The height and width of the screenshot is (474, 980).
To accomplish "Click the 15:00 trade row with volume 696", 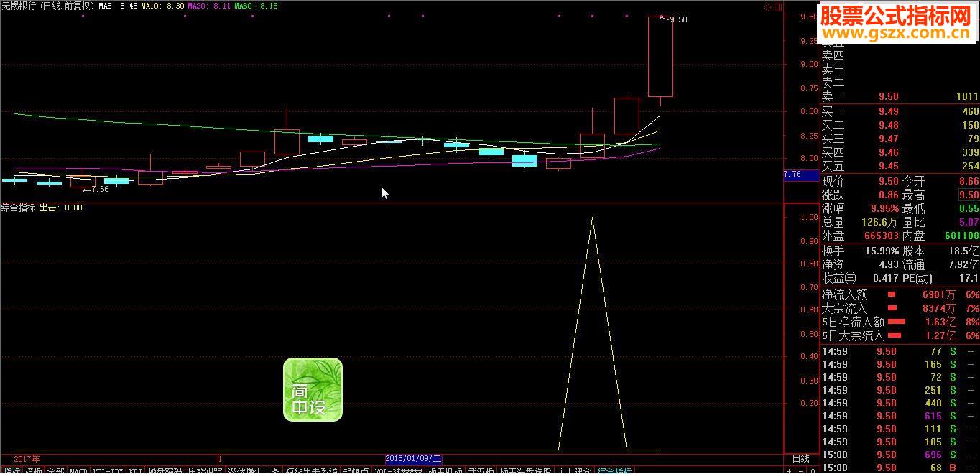I will (900, 455).
